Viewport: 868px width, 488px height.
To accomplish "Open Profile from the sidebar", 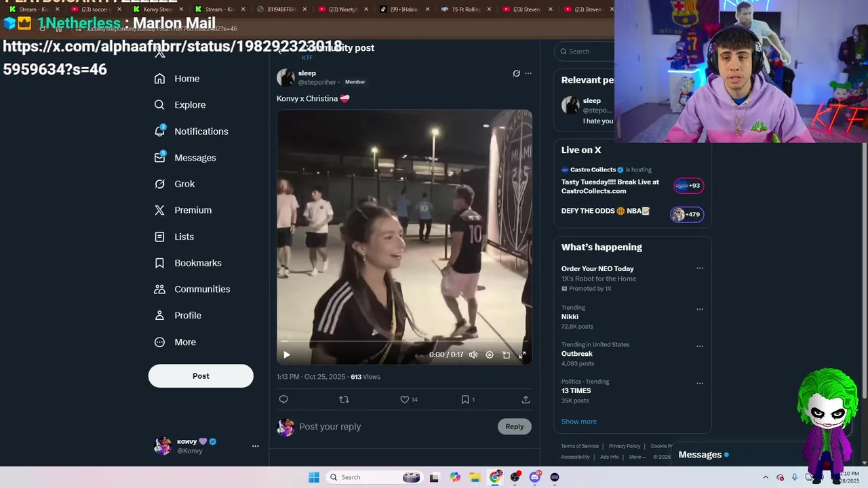I will 178,315.
